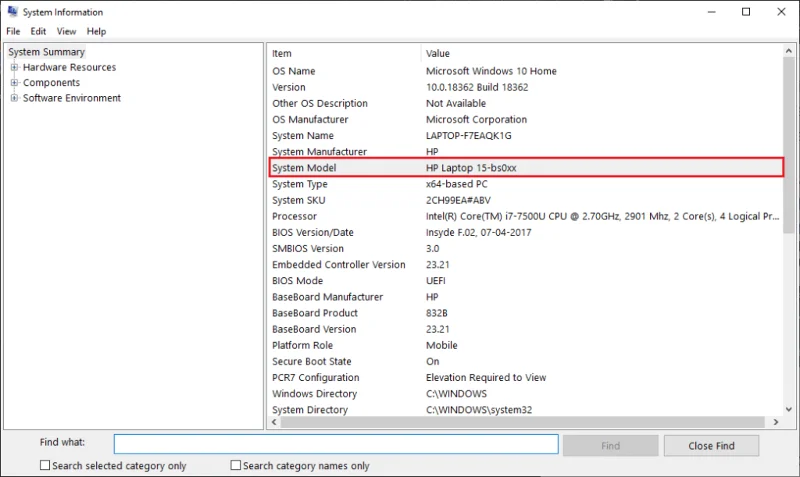The width and height of the screenshot is (800, 477).
Task: Open the File menu
Action: coord(13,31)
